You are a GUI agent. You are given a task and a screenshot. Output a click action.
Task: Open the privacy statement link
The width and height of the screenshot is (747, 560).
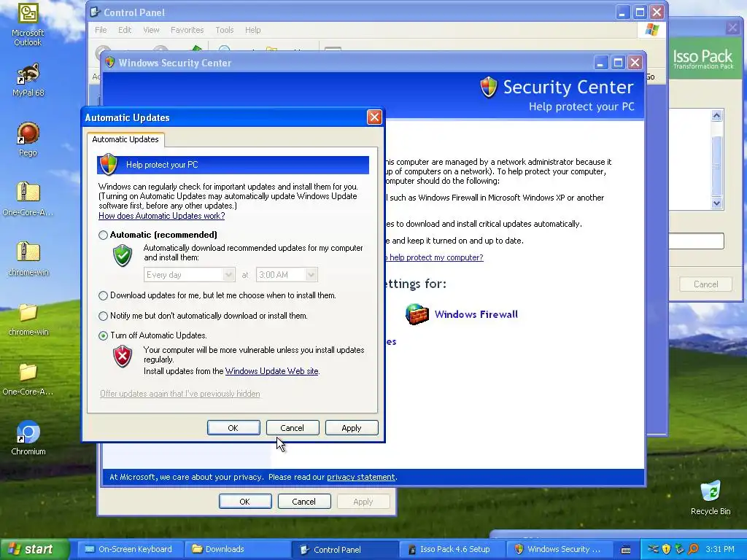click(x=360, y=477)
